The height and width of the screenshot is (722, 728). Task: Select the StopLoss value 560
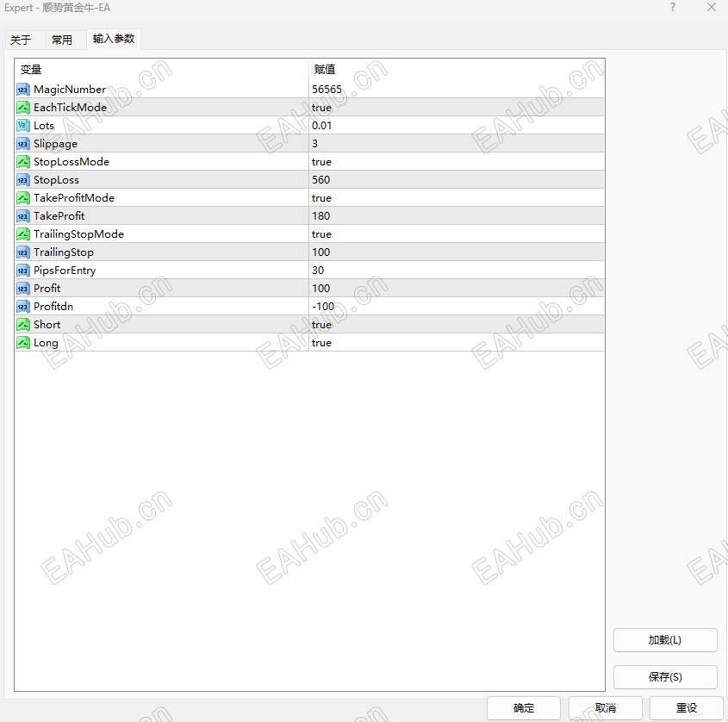pos(320,180)
